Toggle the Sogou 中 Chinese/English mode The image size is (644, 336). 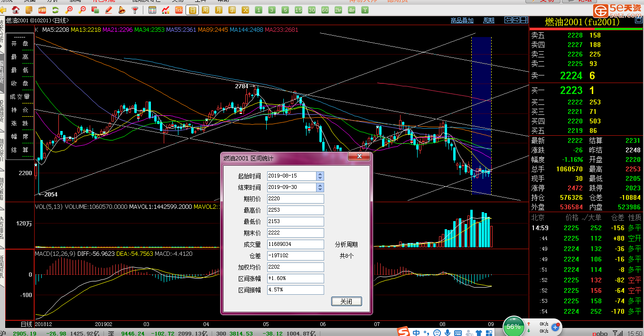416,333
